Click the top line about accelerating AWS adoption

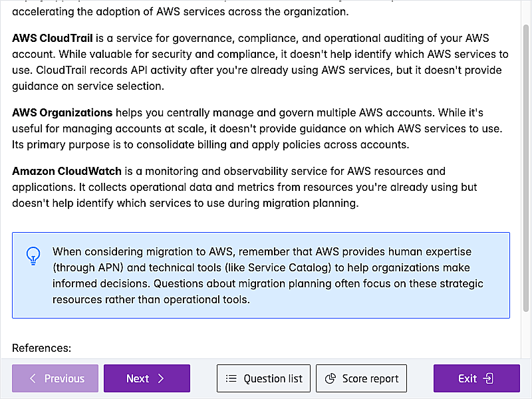[x=180, y=12]
